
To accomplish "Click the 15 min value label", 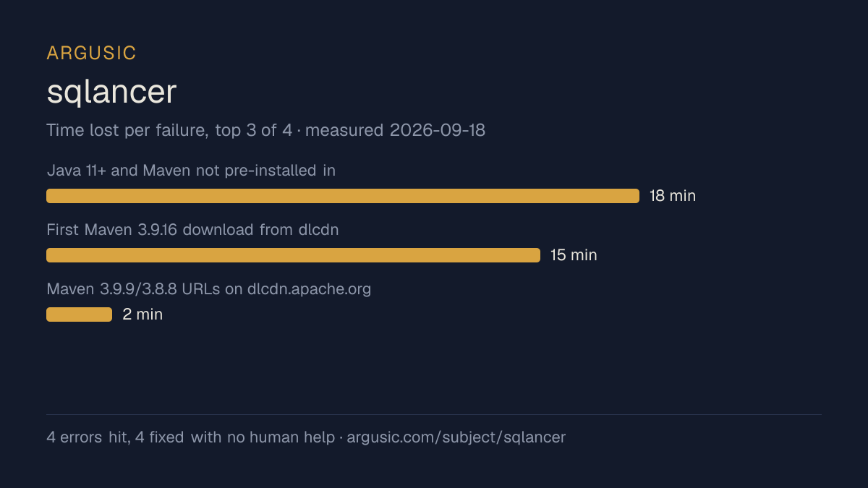I will [x=574, y=255].
